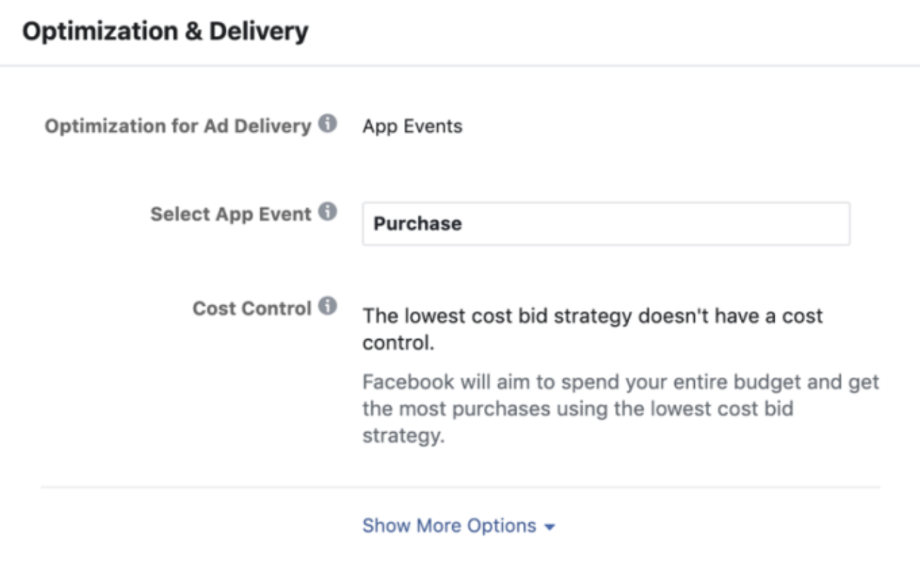Click info icon next to Select App Event
This screenshot has width=920, height=588.
point(327,212)
